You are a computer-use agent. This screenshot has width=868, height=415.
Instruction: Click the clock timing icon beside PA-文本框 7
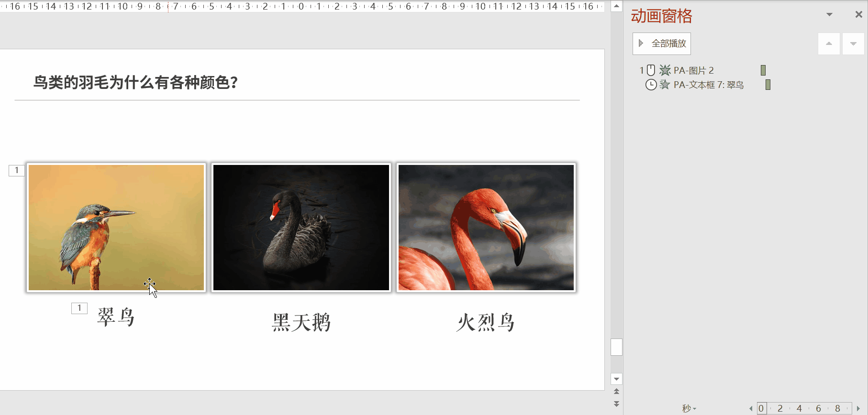point(651,85)
